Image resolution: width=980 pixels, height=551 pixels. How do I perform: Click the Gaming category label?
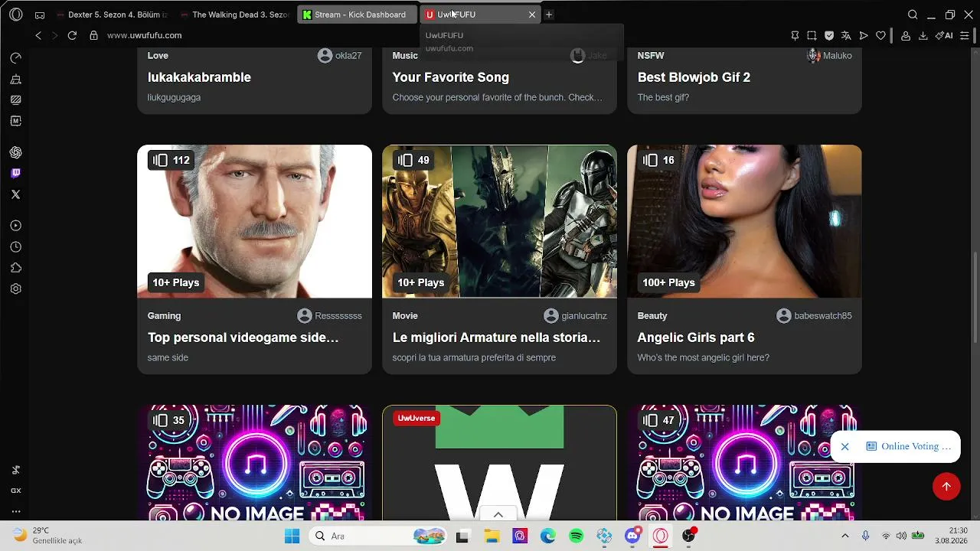pyautogui.click(x=164, y=316)
